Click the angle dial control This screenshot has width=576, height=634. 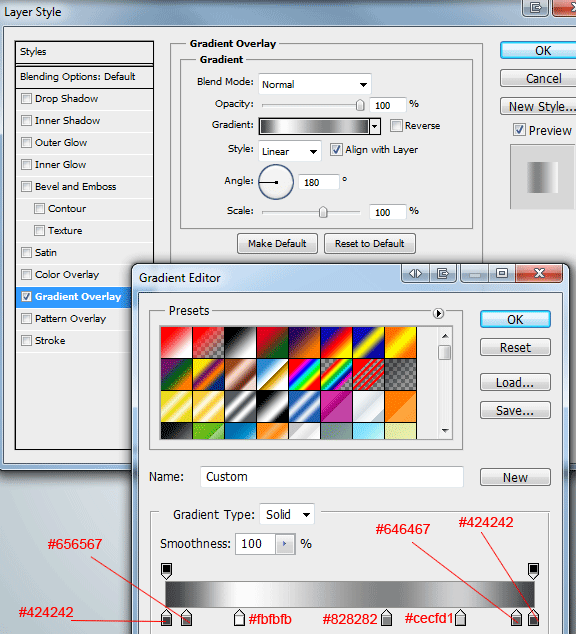[x=276, y=182]
